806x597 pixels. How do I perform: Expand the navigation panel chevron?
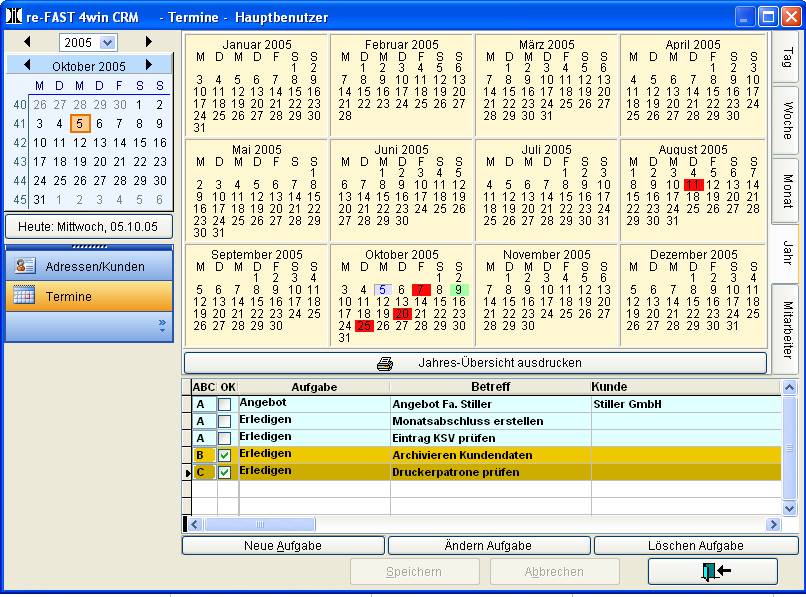[162, 324]
